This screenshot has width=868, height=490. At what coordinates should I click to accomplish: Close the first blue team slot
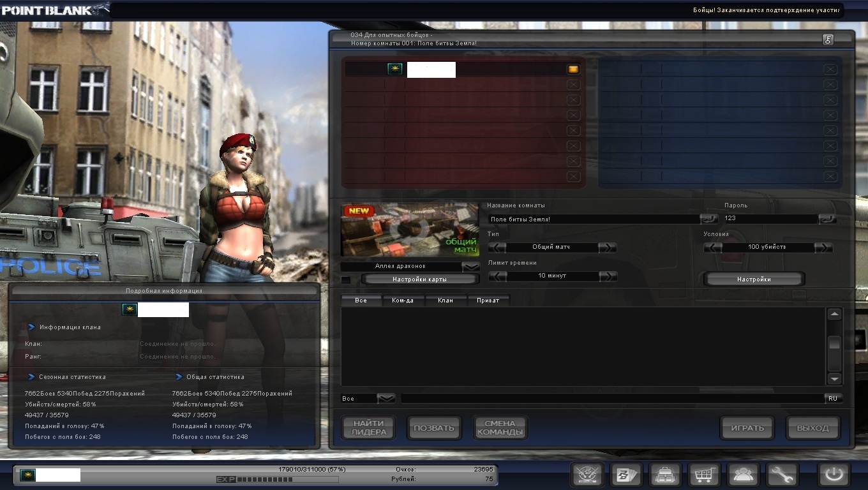pos(830,69)
